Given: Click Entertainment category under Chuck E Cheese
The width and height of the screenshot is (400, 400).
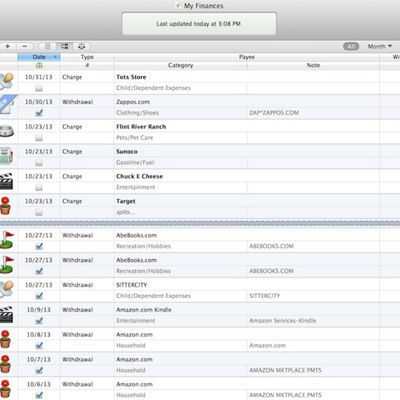Looking at the screenshot, I should click(135, 187).
